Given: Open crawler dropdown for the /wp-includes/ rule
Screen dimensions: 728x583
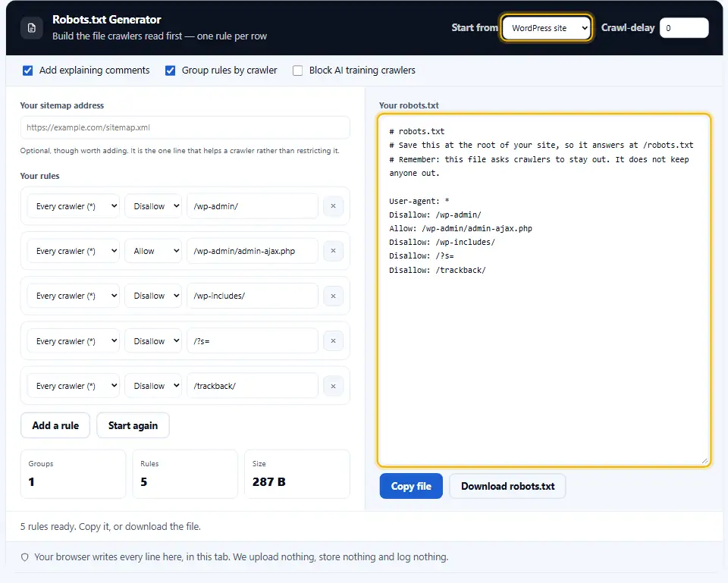Looking at the screenshot, I should tap(74, 296).
